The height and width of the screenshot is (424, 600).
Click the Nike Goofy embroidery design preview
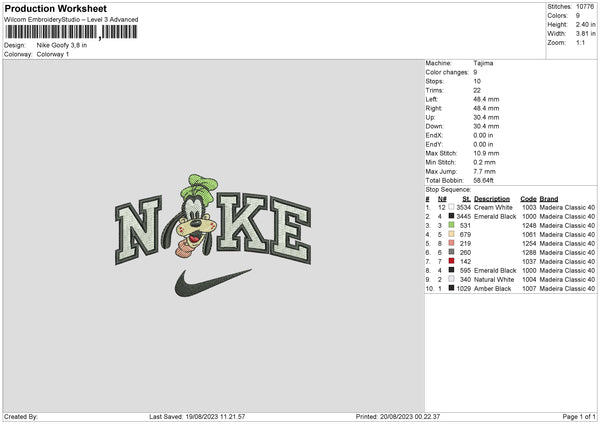[x=213, y=235]
